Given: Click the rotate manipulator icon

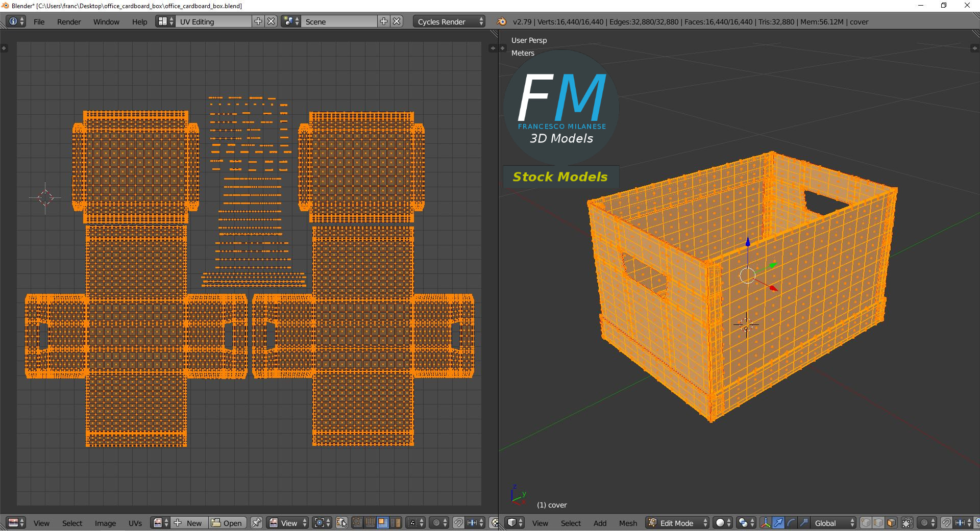Looking at the screenshot, I should coord(791,523).
